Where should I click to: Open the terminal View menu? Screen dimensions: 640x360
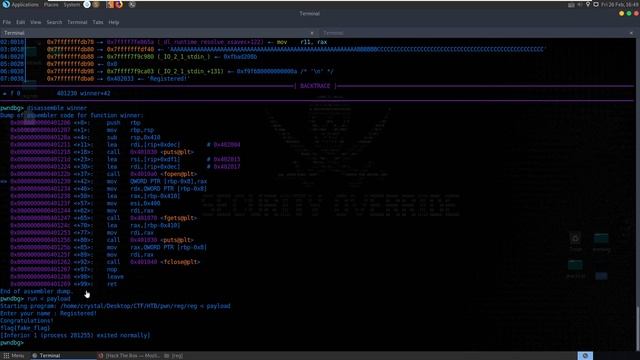[36, 22]
